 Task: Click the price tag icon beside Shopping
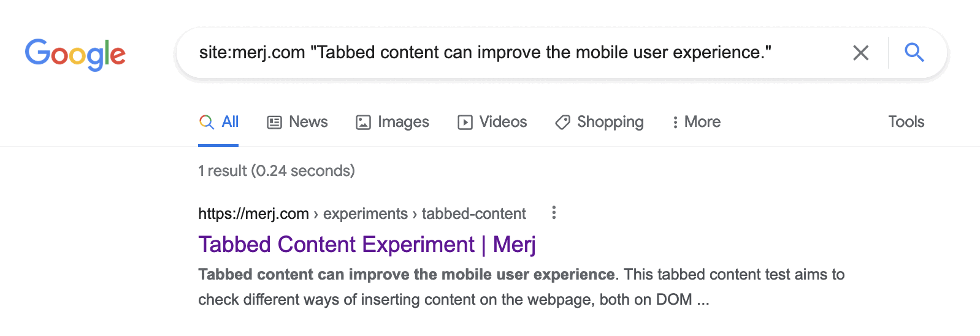coord(562,123)
